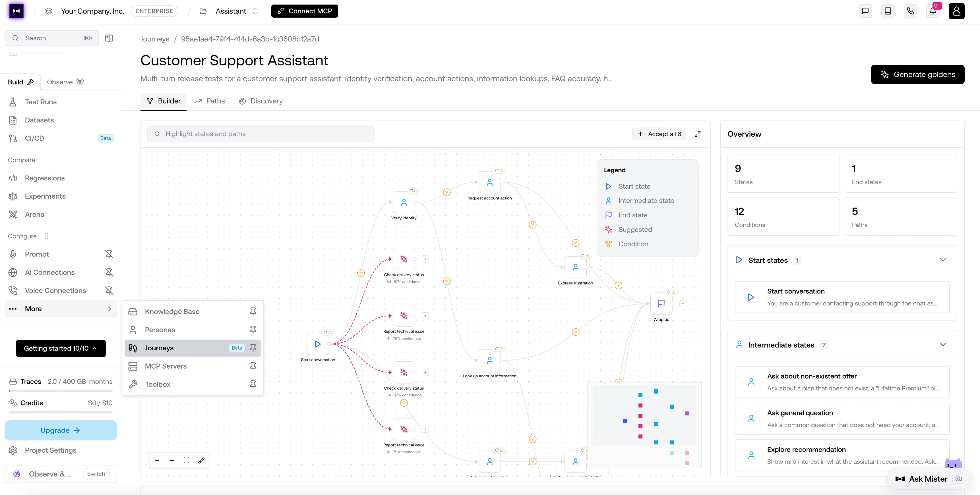
Task: Collapse the Intermediate states section
Action: [943, 345]
